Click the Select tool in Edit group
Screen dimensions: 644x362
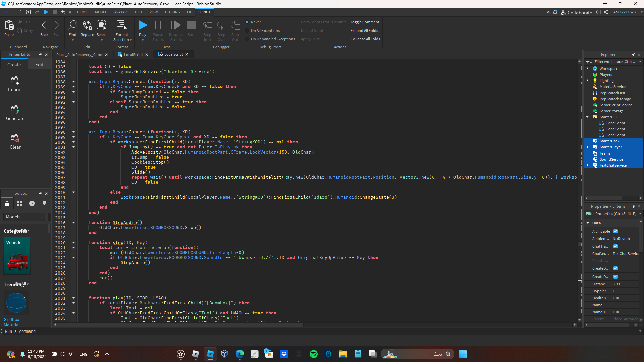[102, 28]
